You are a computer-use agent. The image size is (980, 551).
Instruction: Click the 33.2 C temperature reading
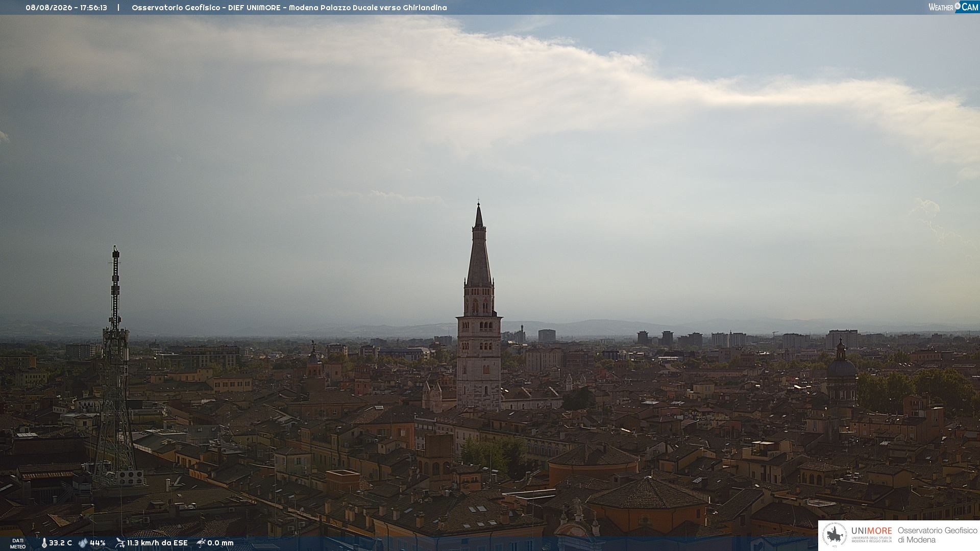(x=60, y=543)
